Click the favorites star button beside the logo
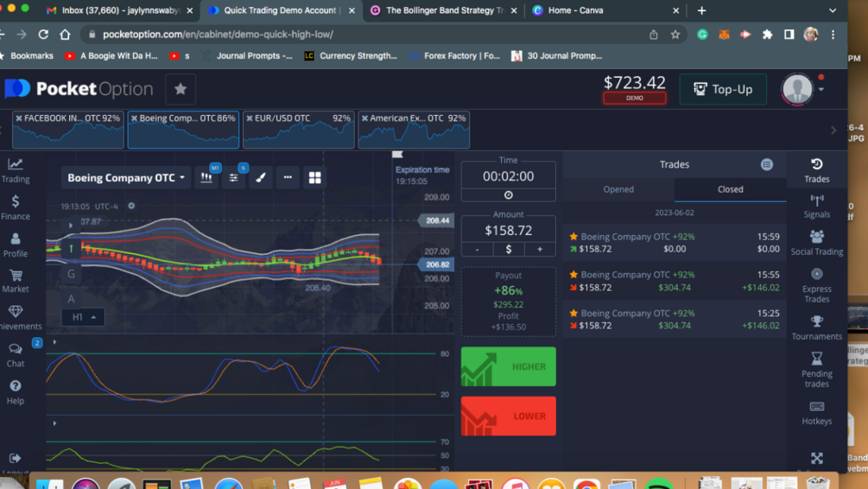 tap(181, 89)
